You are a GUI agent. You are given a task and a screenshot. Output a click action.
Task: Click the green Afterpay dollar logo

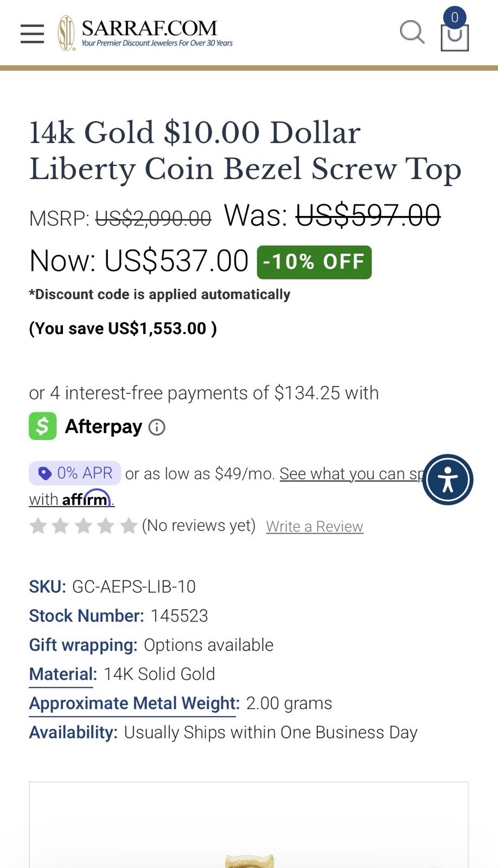click(43, 426)
